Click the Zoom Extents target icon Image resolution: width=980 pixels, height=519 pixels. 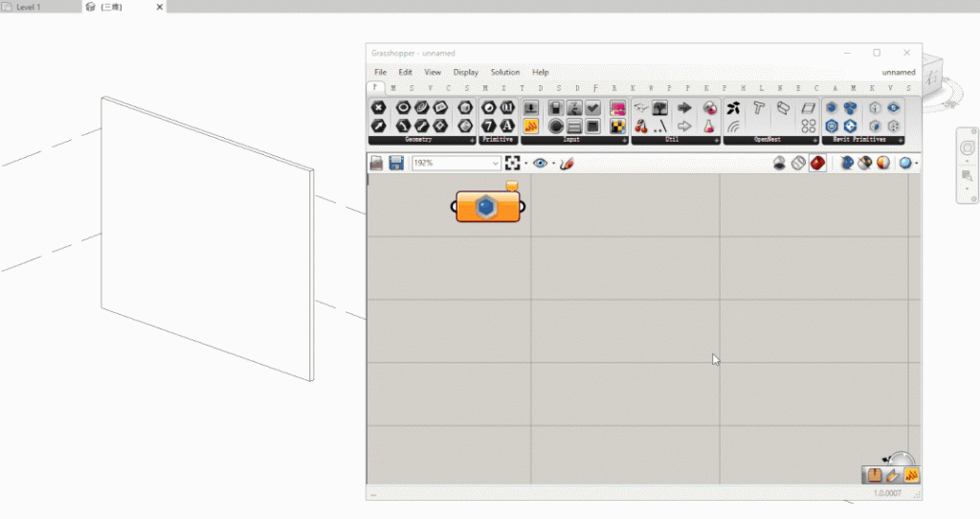513,163
